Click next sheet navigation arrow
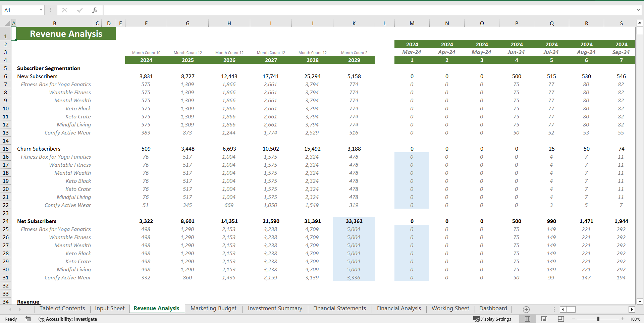The height and width of the screenshot is (324, 644). point(20,309)
